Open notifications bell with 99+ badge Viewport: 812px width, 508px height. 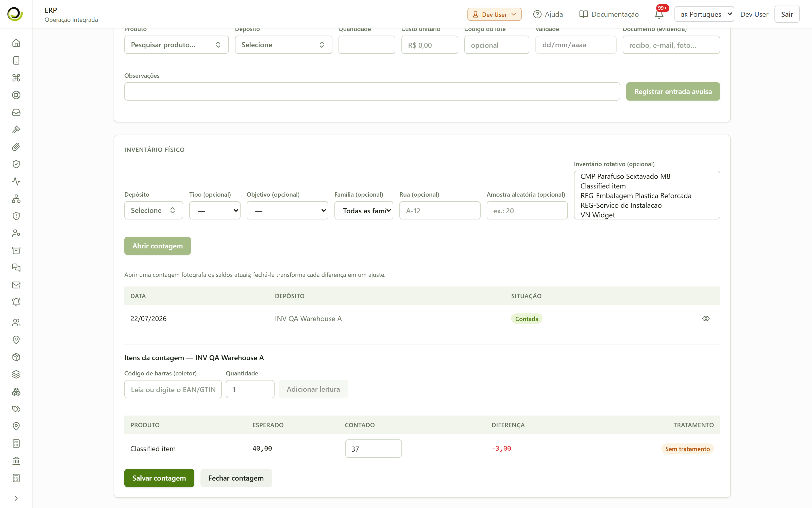pos(659,14)
